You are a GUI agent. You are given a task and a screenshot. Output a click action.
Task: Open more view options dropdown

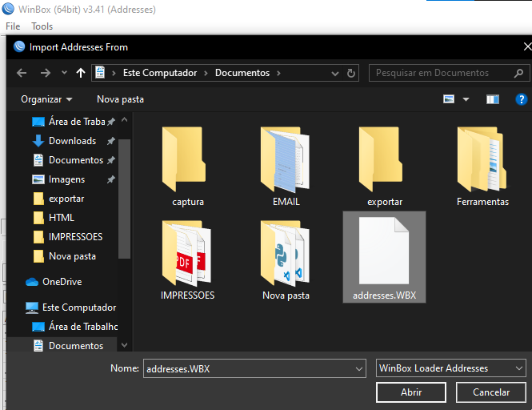466,99
